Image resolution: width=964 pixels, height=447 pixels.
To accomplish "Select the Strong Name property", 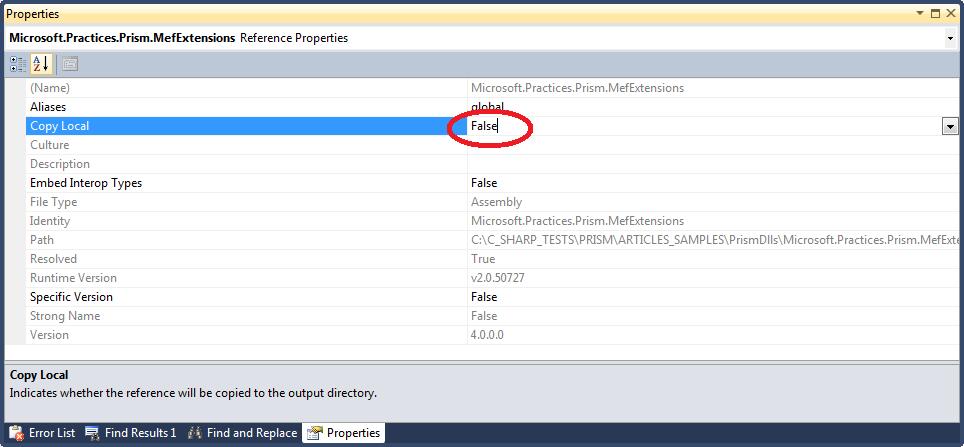I will 65,316.
